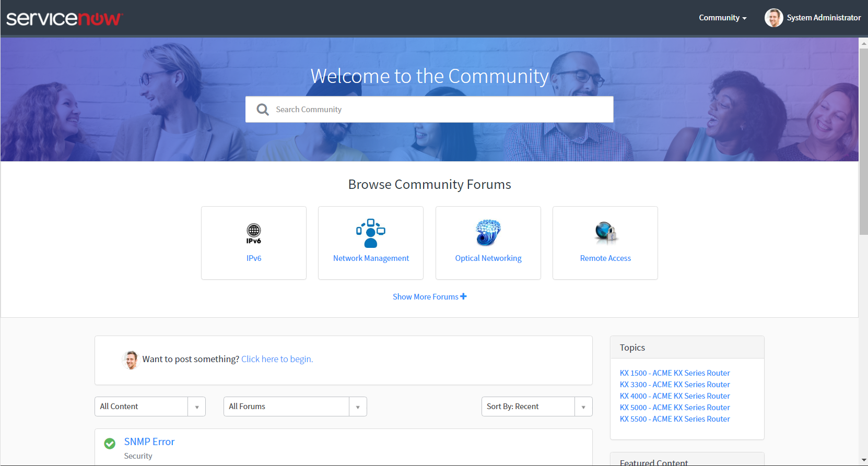Open the SNMP Error post
The image size is (868, 466).
149,441
